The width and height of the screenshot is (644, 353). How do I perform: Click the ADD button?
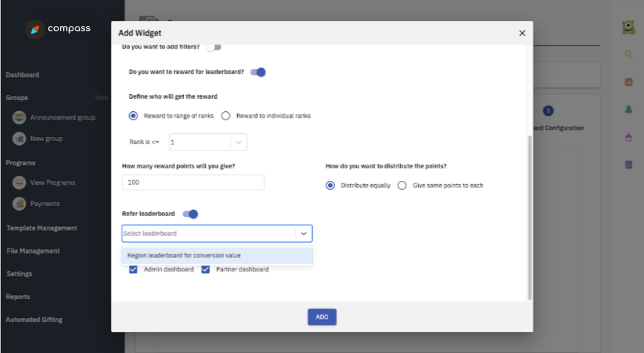(x=322, y=317)
